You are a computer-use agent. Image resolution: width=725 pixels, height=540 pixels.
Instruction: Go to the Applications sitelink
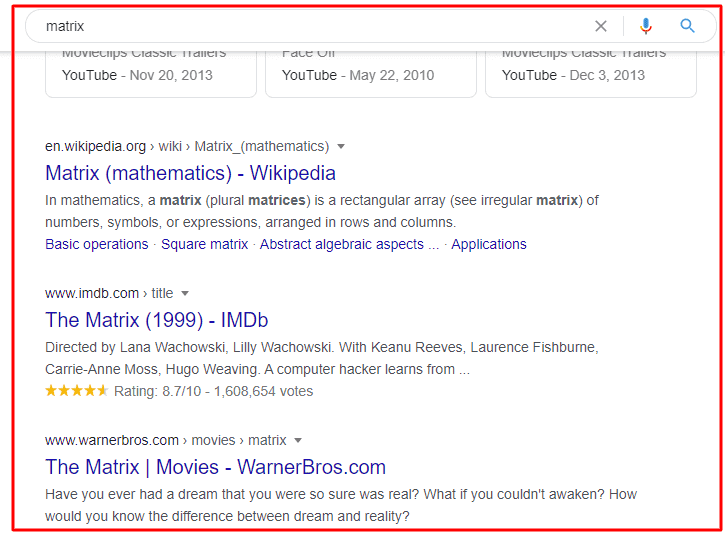click(489, 244)
